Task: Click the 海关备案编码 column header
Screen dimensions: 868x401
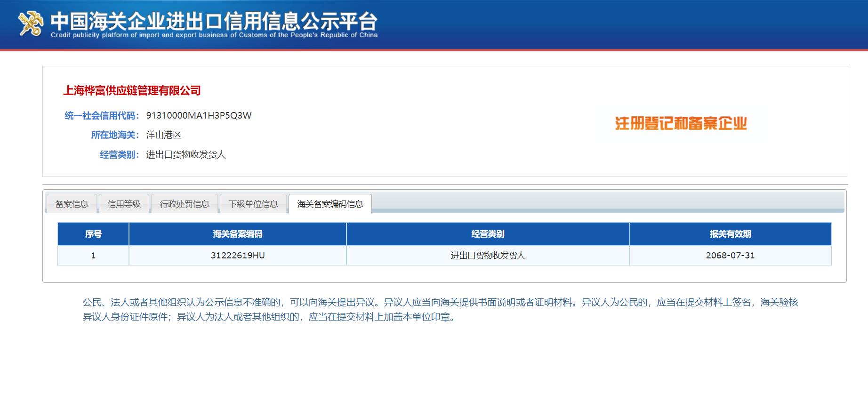Action: coord(238,234)
